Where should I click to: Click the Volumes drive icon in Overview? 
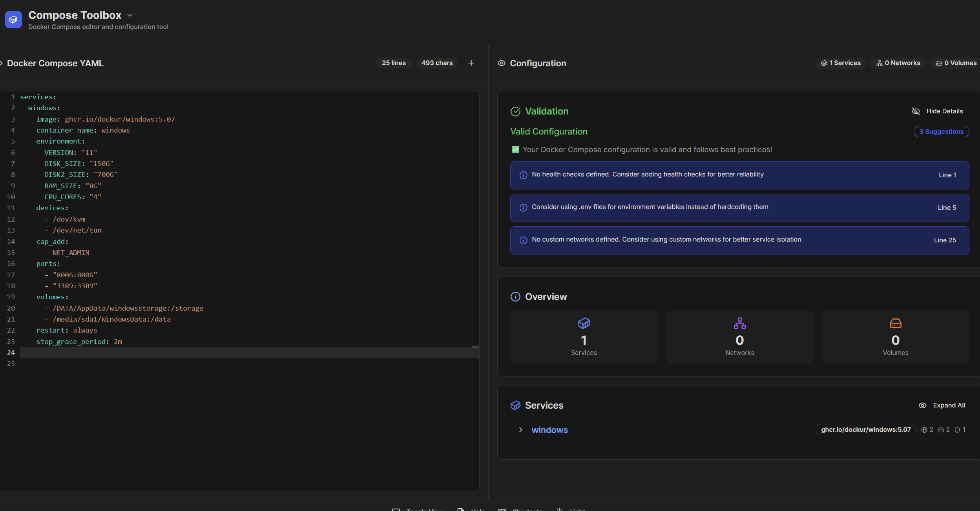click(x=895, y=324)
